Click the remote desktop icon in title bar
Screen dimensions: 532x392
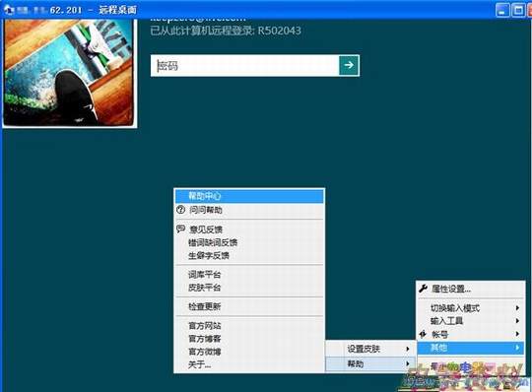point(8,10)
